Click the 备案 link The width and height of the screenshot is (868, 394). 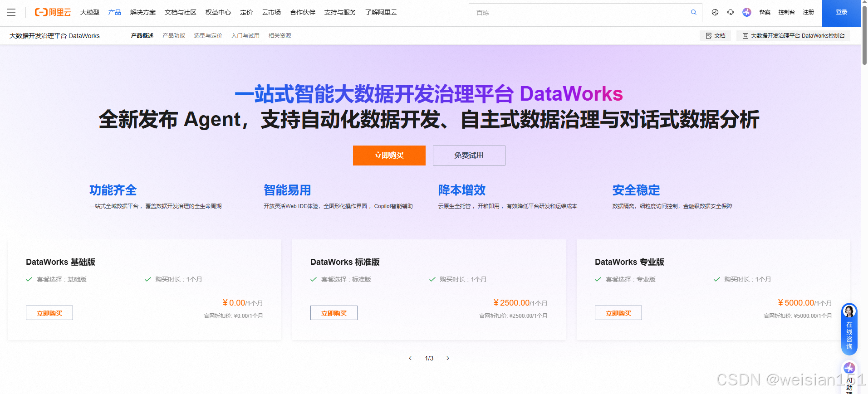pos(765,12)
